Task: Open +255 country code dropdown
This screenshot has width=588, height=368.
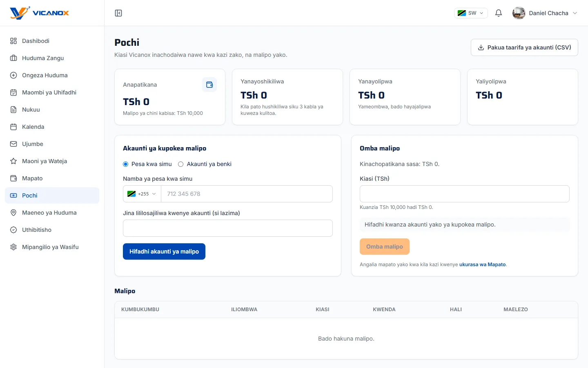Action: (x=142, y=194)
